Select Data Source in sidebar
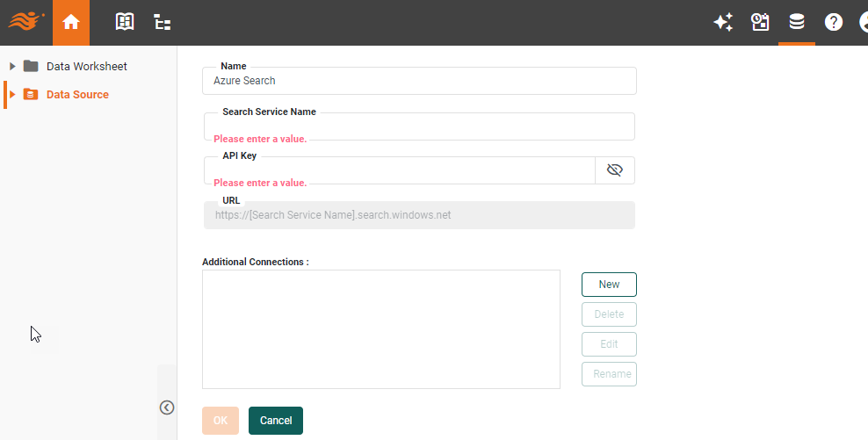The height and width of the screenshot is (440, 868). [77, 95]
